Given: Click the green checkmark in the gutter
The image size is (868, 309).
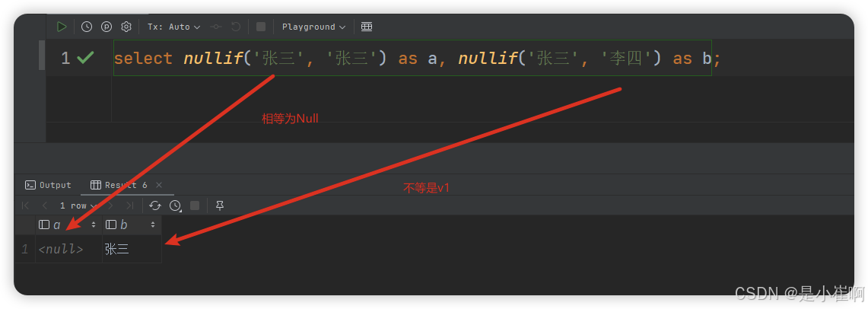Looking at the screenshot, I should 85,58.
